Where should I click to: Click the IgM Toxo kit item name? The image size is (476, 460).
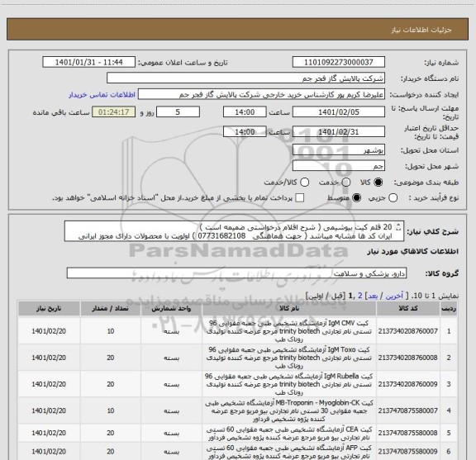click(289, 358)
